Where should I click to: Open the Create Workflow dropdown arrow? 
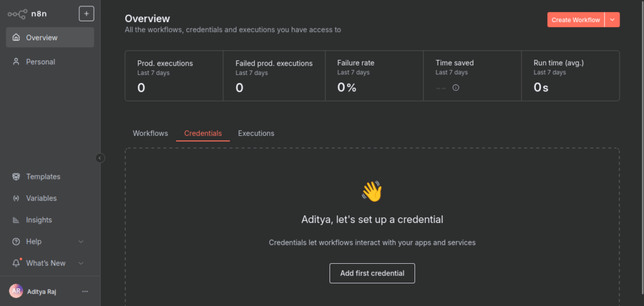click(x=613, y=20)
